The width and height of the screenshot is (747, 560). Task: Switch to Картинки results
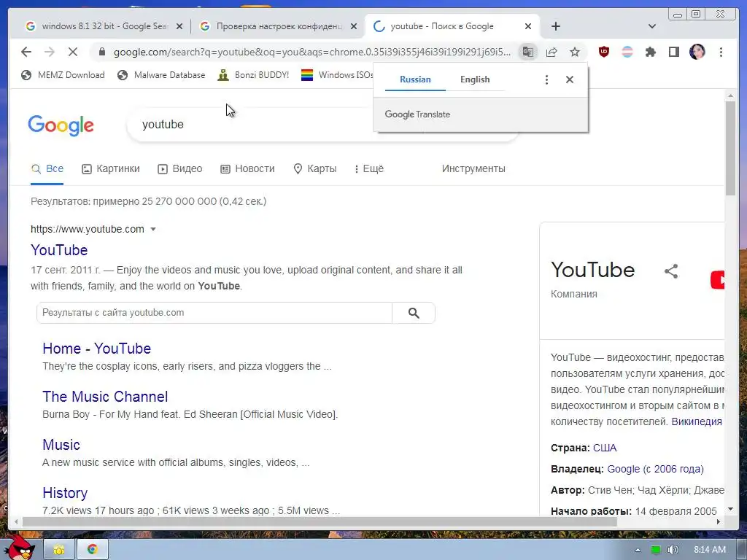(x=111, y=168)
